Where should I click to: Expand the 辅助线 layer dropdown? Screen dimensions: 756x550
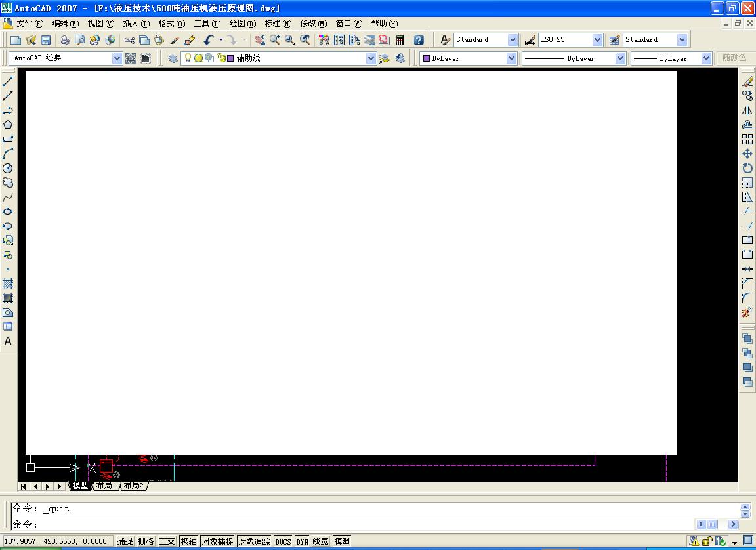pos(371,58)
